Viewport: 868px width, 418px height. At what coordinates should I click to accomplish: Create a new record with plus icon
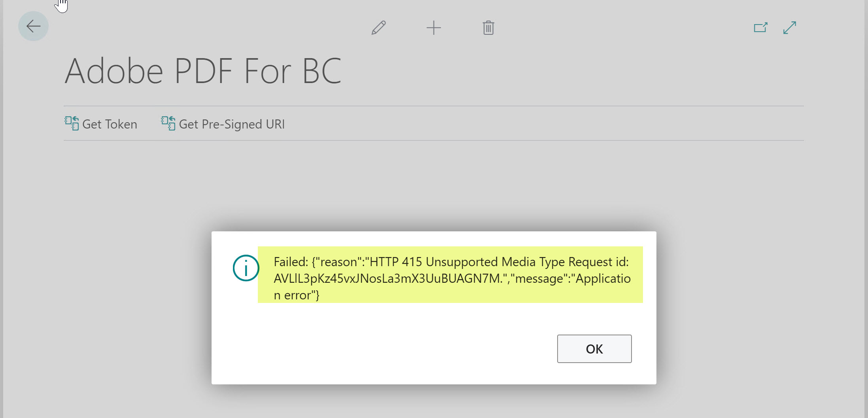(433, 28)
